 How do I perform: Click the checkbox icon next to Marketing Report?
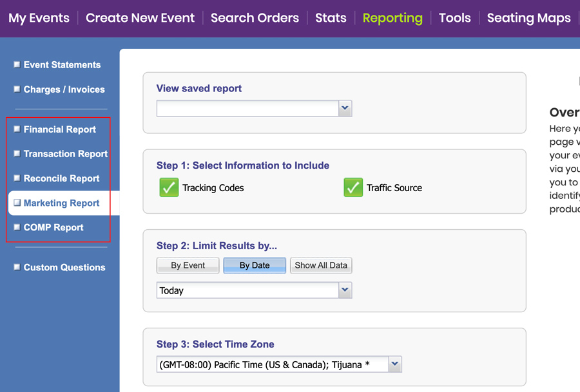(16, 203)
